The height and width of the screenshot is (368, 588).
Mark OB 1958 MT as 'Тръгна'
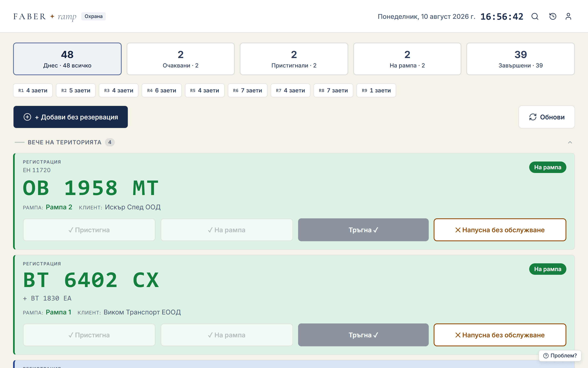click(363, 230)
